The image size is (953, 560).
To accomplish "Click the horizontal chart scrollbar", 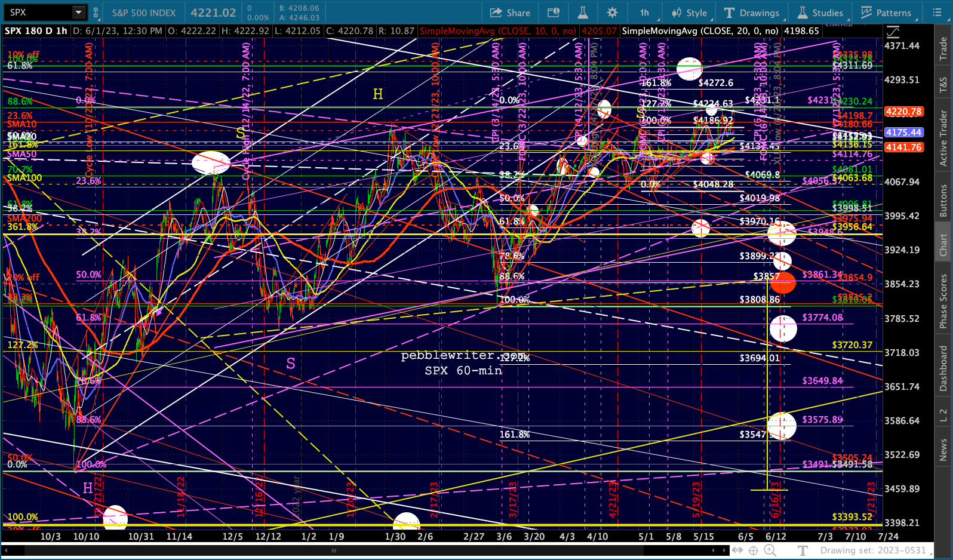I will tap(334, 551).
